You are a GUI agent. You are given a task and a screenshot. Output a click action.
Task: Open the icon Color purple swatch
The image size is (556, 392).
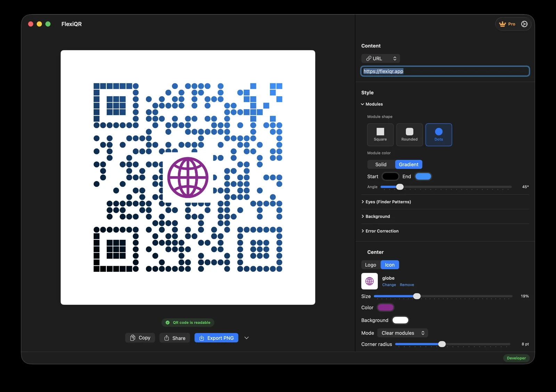coord(385,308)
